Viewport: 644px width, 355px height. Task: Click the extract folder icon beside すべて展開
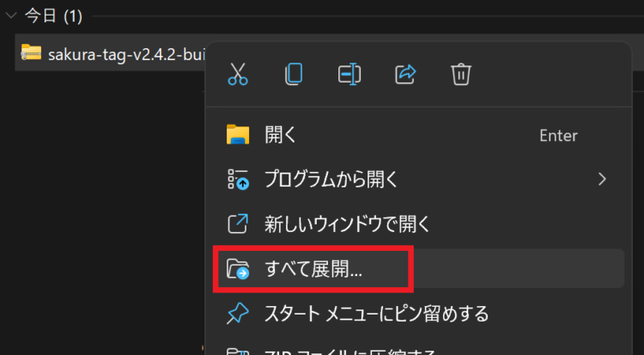click(x=238, y=269)
